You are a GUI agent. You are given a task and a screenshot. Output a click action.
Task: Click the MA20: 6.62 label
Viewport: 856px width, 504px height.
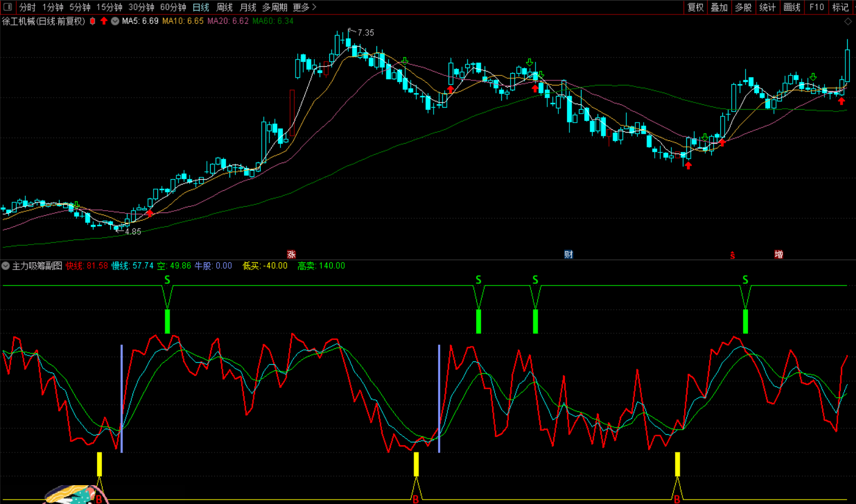[228, 21]
